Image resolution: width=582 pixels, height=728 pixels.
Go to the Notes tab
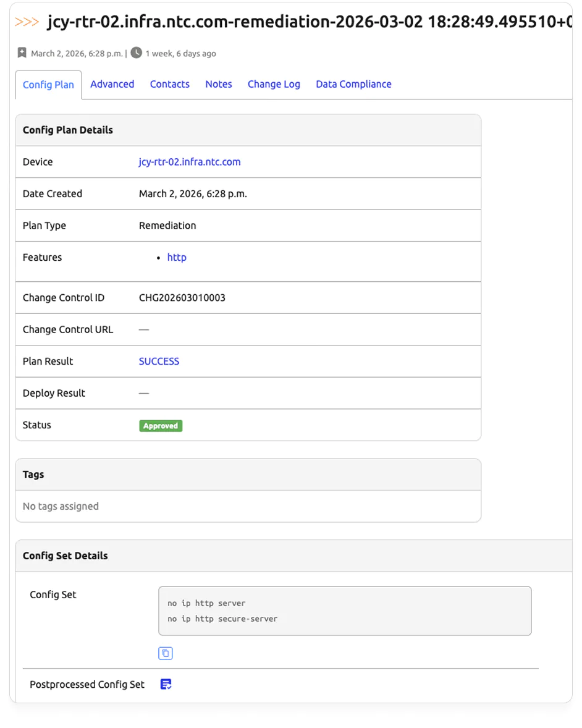(x=219, y=84)
